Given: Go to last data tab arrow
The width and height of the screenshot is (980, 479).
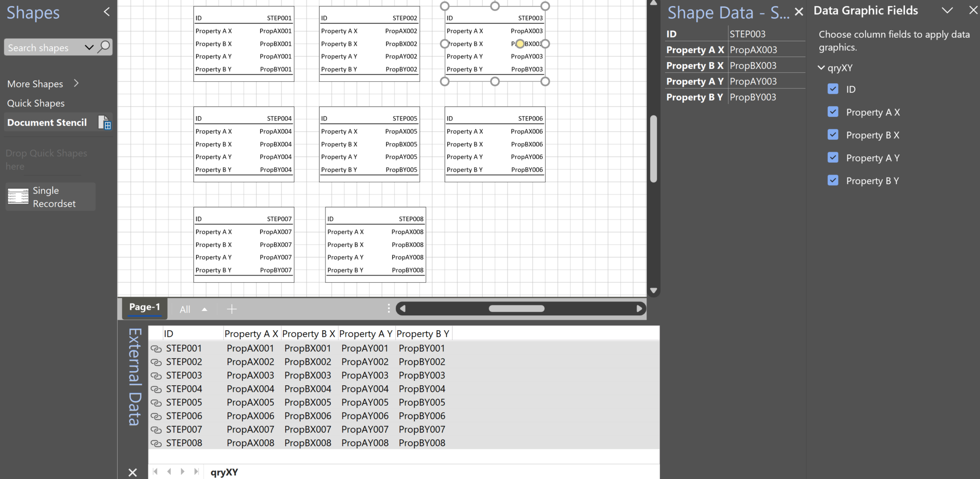Looking at the screenshot, I should (196, 472).
